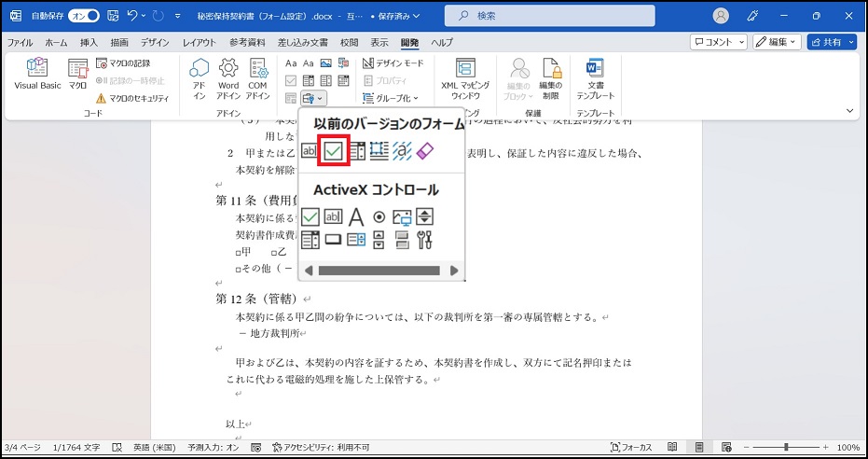Image resolution: width=868 pixels, height=459 pixels.
Task: Open the legacy tools dropdown
Action: pyautogui.click(x=313, y=99)
